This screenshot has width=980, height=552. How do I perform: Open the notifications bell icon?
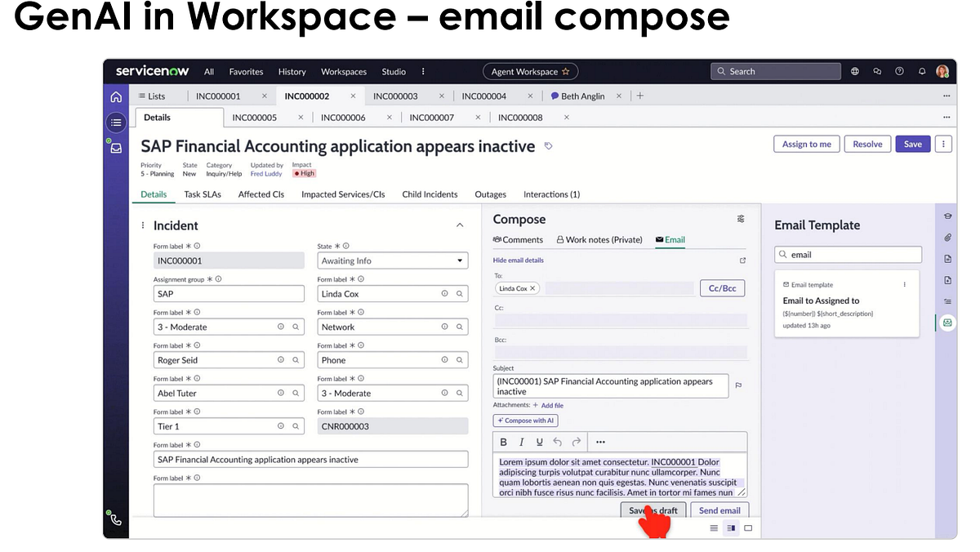tap(921, 71)
